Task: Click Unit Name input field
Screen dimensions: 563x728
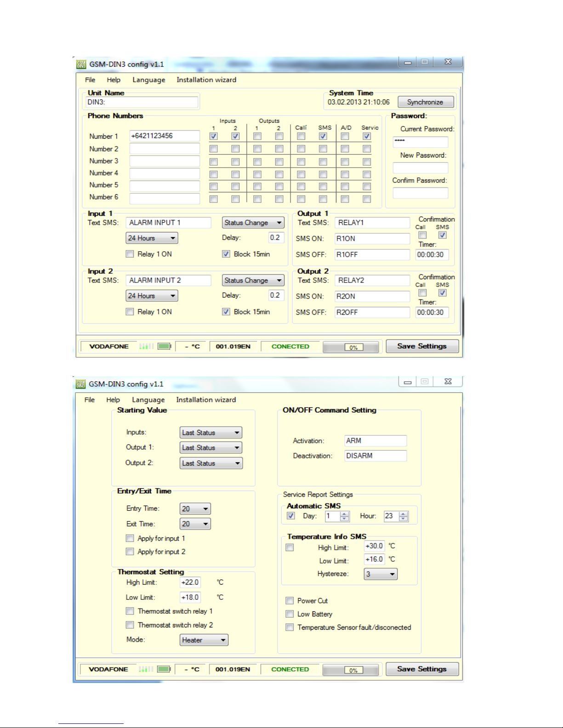Action: 142,102
